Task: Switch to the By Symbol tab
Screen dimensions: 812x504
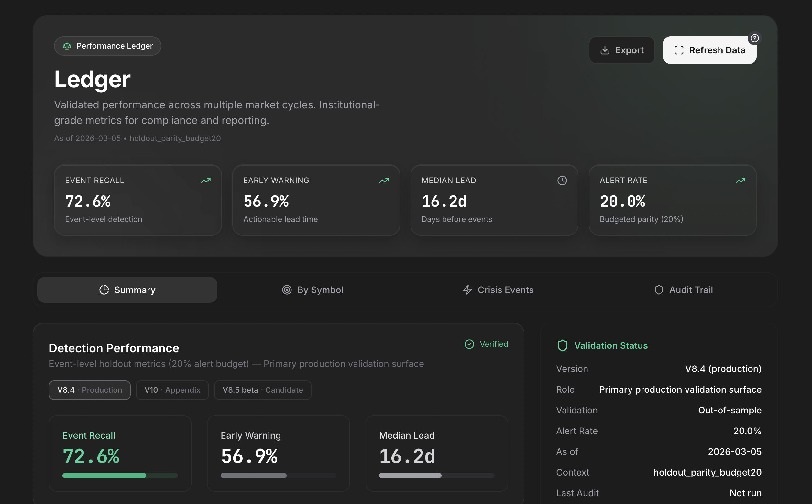Action: click(313, 290)
